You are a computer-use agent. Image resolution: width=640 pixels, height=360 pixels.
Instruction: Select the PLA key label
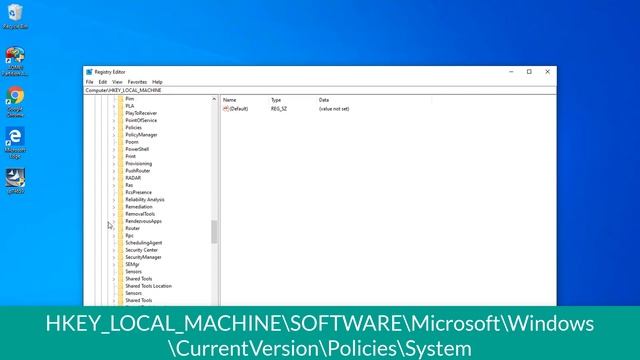[x=129, y=106]
